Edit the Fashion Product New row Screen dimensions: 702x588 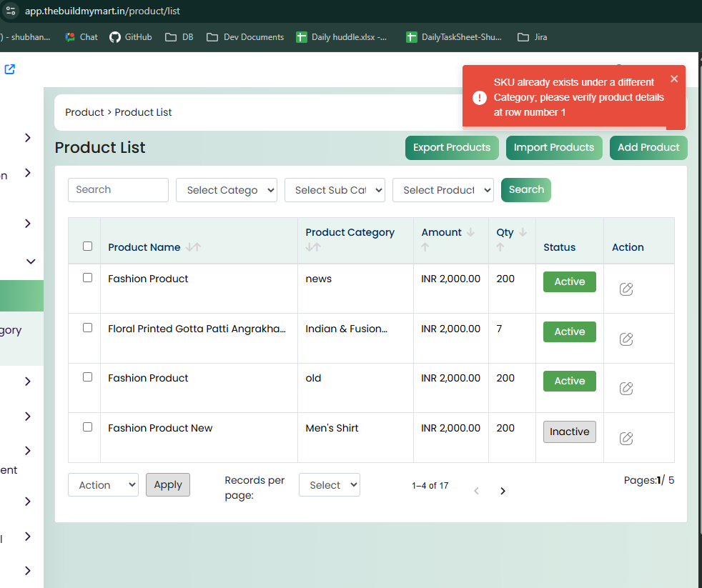coord(626,439)
